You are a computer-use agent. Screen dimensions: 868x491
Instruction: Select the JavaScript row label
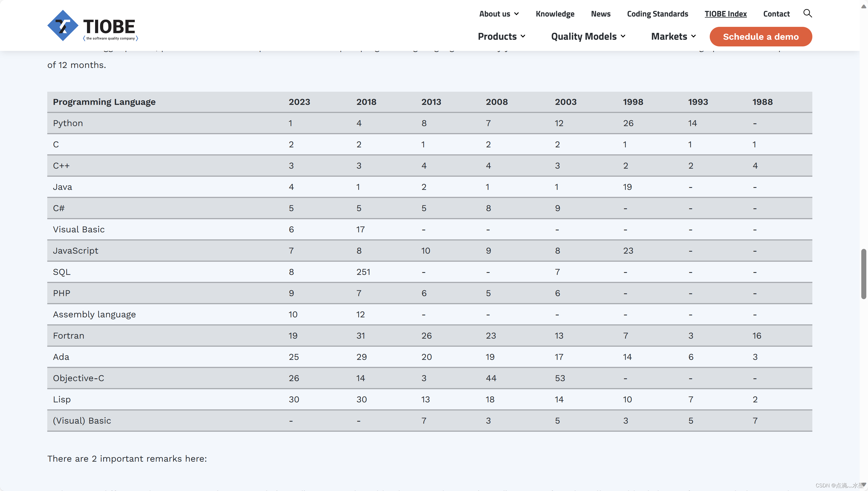pyautogui.click(x=76, y=251)
